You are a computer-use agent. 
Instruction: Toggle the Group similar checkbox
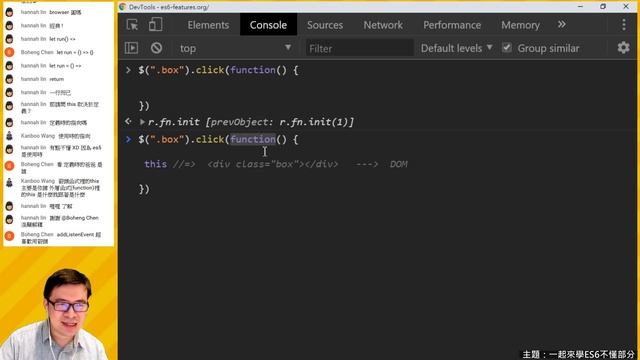507,48
